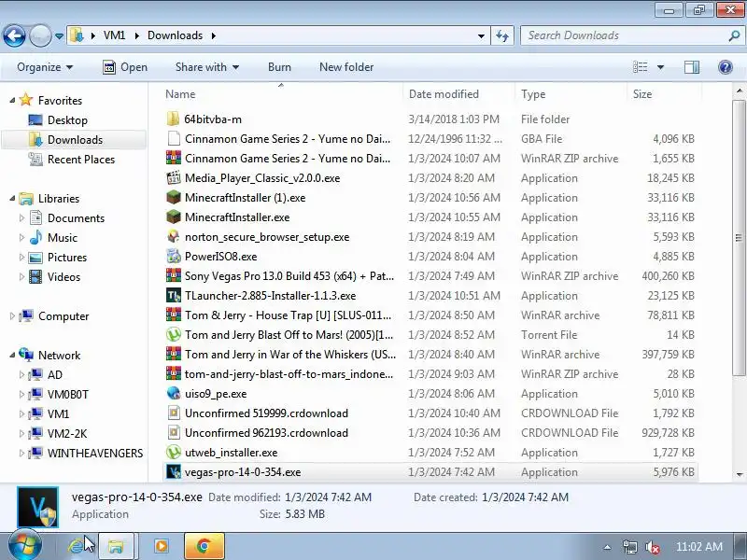The image size is (747, 560).
Task: Click the magnifier icon in search box
Action: click(x=734, y=35)
